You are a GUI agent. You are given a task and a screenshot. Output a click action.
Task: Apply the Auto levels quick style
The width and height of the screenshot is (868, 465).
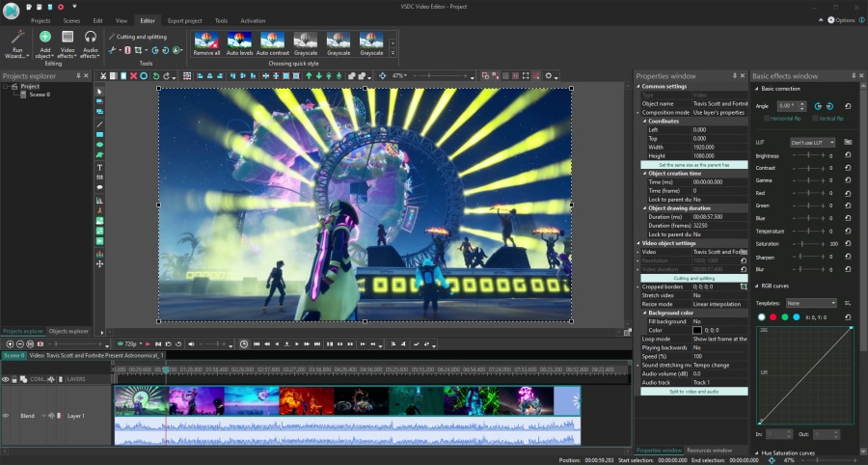[x=240, y=43]
